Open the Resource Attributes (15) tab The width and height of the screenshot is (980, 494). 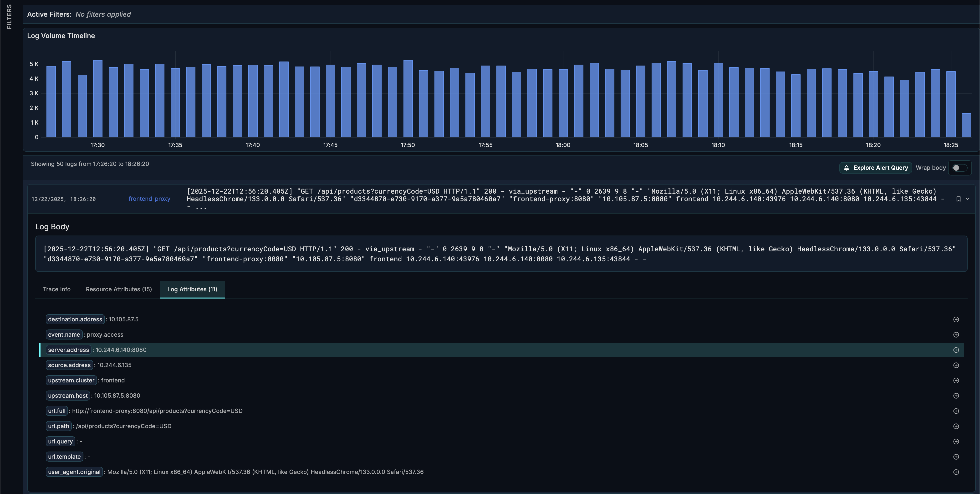coord(119,289)
